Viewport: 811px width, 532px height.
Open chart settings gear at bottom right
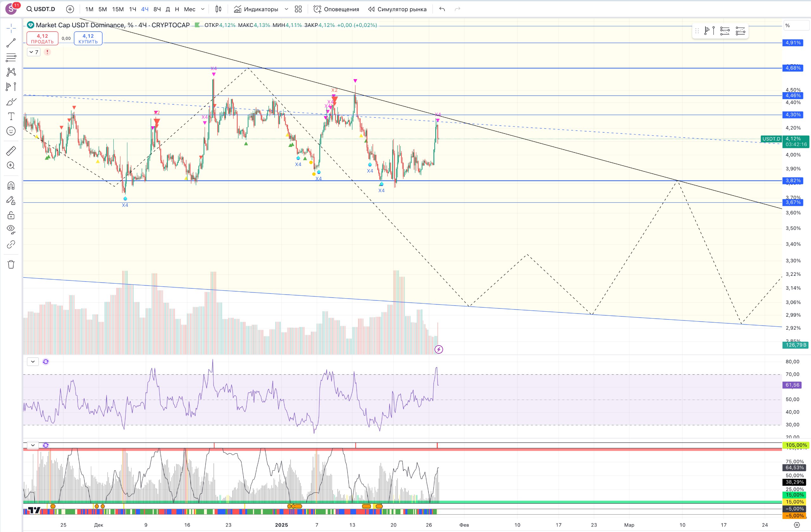tap(797, 525)
